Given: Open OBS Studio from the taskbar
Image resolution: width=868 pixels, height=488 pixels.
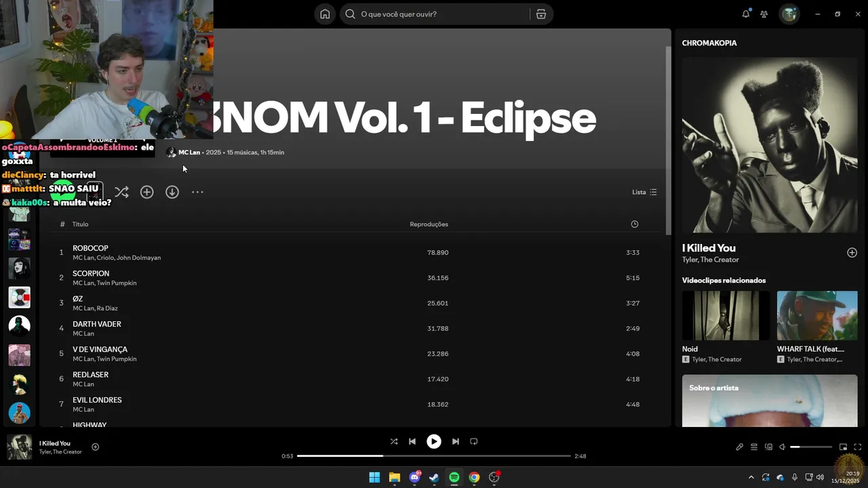Looking at the screenshot, I should (x=494, y=477).
